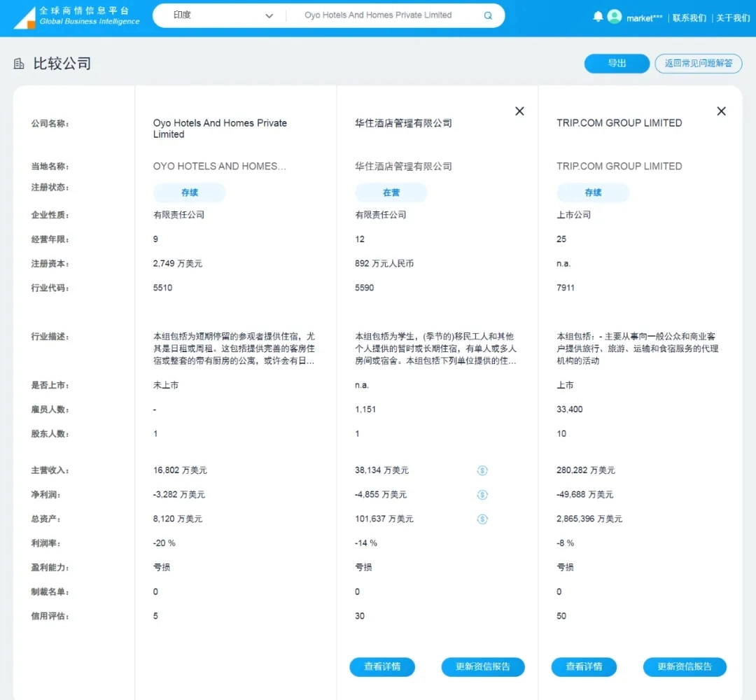Screen dimensions: 756x700
Task: Click currency icon beside -4,855 万美元
Action: coord(482,495)
